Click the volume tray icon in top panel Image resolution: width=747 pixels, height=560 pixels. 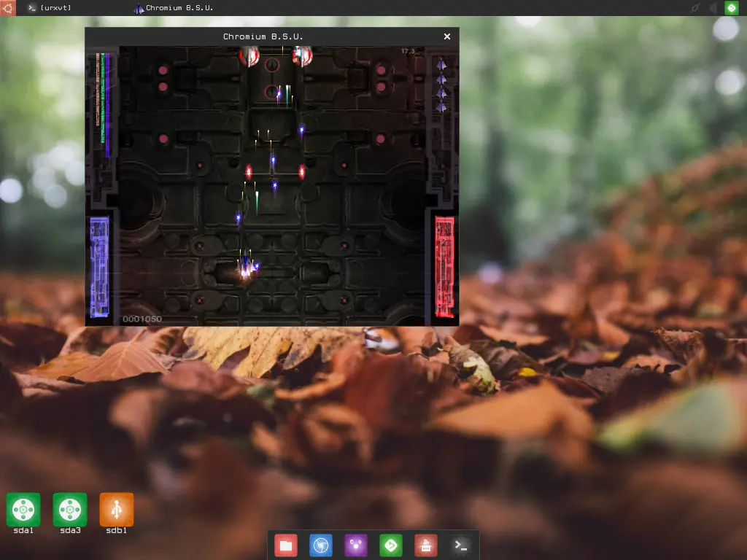tap(713, 7)
